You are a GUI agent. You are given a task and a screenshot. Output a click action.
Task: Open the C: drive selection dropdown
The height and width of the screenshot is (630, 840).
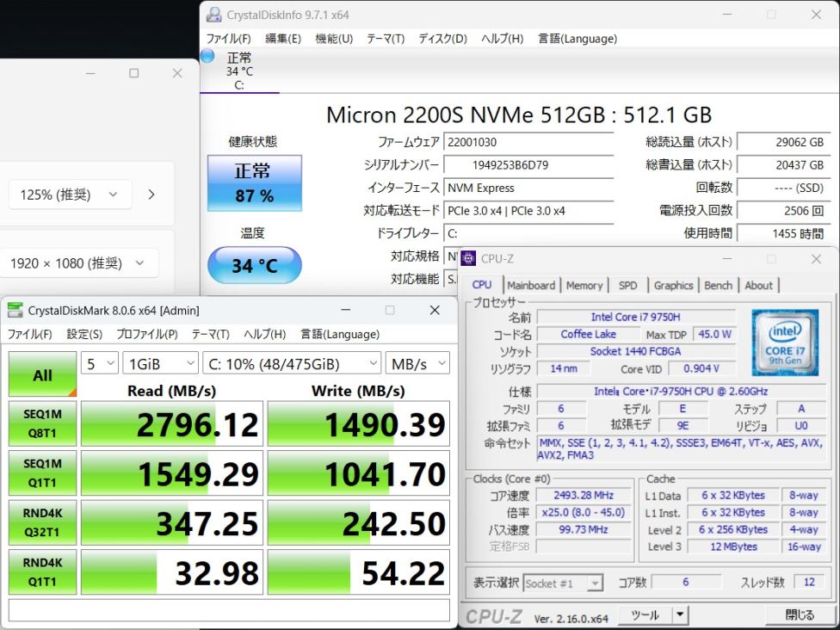tap(291, 363)
